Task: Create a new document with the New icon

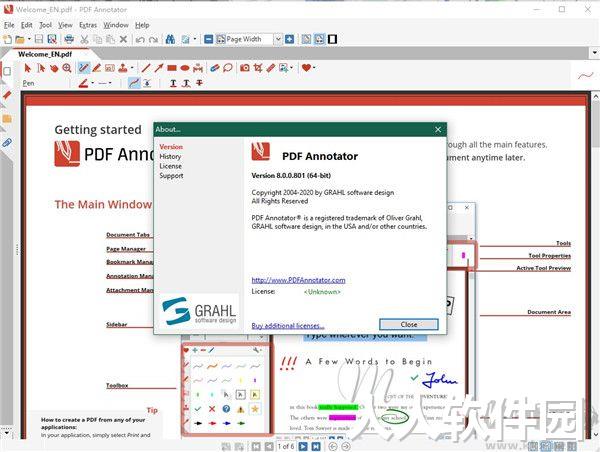Action: (x=7, y=39)
